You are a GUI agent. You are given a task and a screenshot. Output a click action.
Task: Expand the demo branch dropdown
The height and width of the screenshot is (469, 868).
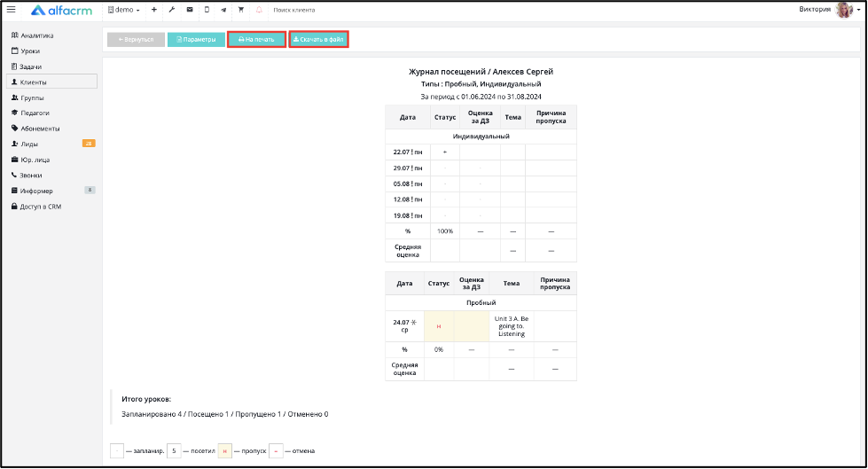[x=123, y=10]
